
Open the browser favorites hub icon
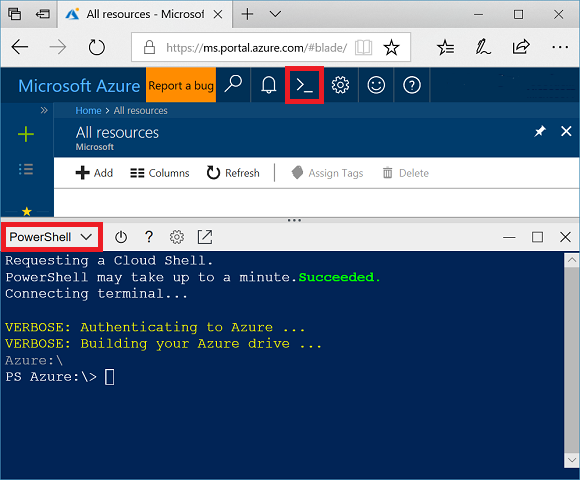click(445, 47)
